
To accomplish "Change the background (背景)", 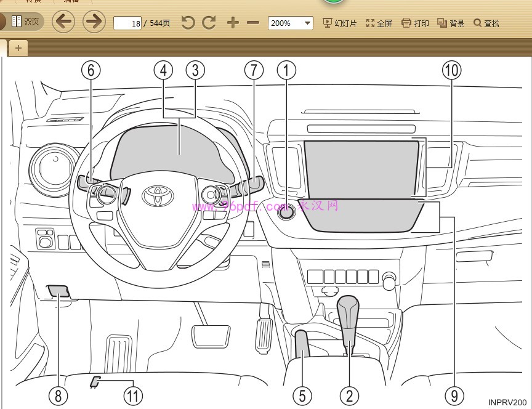I will [451, 23].
